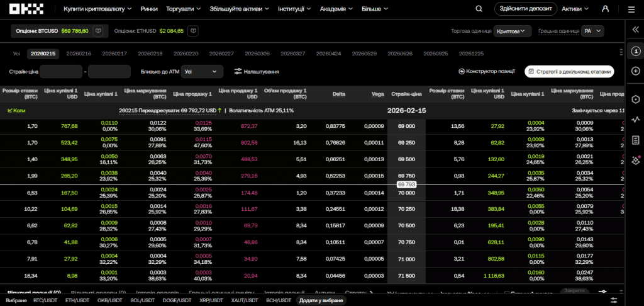Open the Близько до ATM Усі dropdown
The width and height of the screenshot is (644, 306).
click(x=202, y=72)
